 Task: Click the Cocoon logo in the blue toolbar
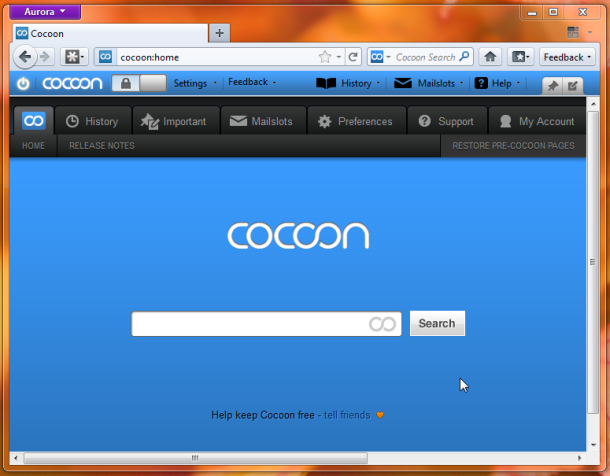72,83
